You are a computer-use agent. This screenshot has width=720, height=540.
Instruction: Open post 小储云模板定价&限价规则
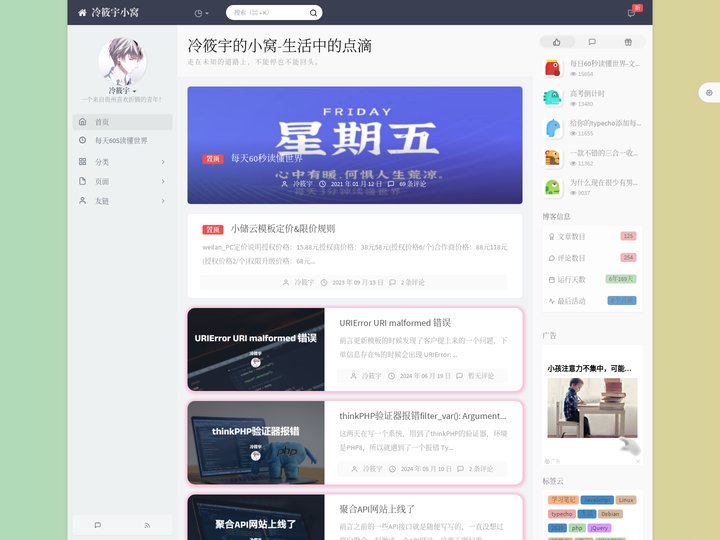pyautogui.click(x=283, y=229)
